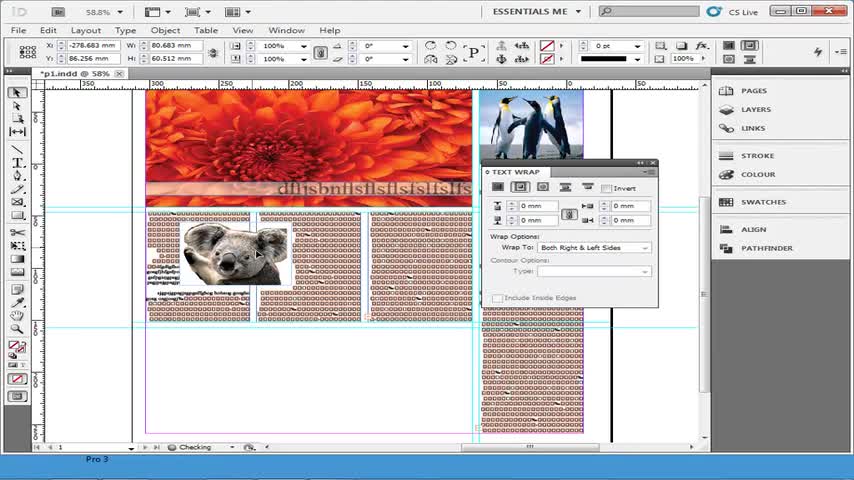The height and width of the screenshot is (480, 854).
Task: Select the Gradient Swatch tool
Action: pos(17,259)
